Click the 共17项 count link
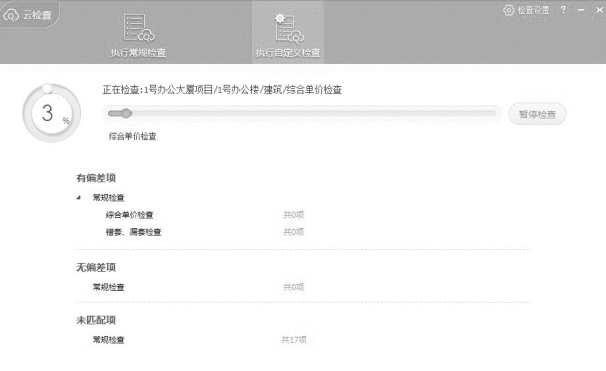 tap(294, 340)
